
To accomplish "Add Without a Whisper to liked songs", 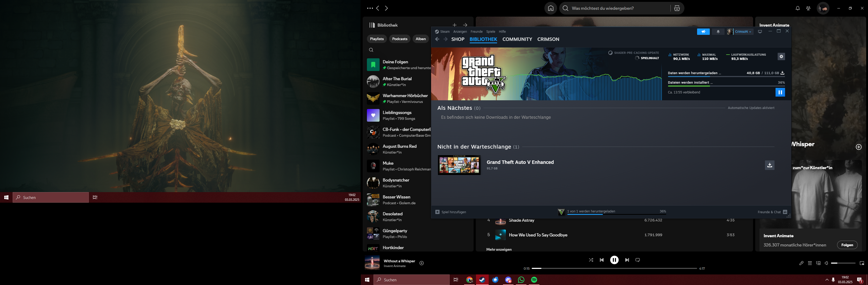I will tap(422, 263).
